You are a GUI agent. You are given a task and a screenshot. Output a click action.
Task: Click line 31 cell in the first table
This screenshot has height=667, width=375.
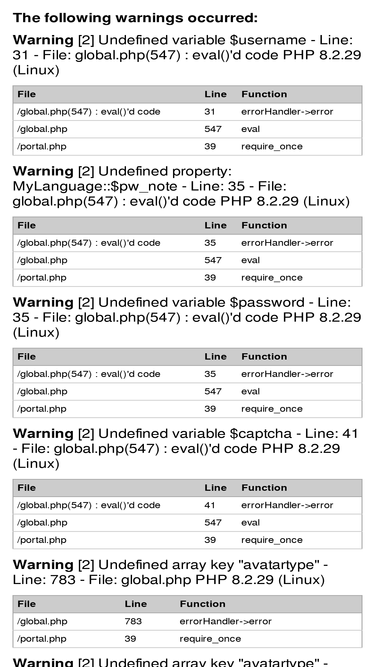tap(209, 112)
